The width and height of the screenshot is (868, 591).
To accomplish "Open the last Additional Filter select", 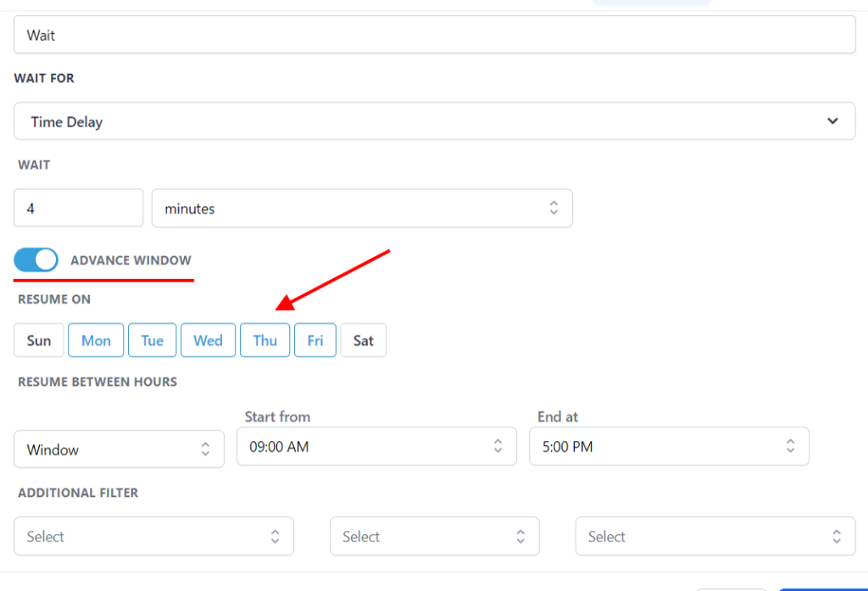I will 715,536.
